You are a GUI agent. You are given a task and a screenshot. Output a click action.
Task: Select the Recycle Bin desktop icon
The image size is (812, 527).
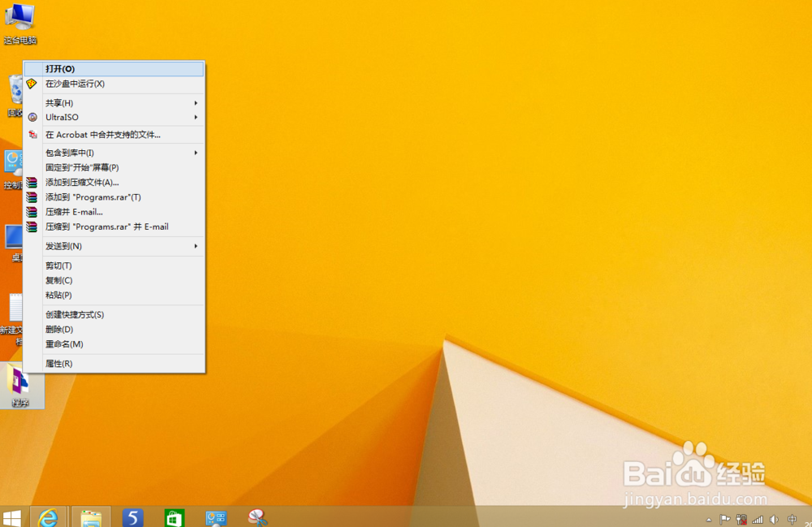15,96
